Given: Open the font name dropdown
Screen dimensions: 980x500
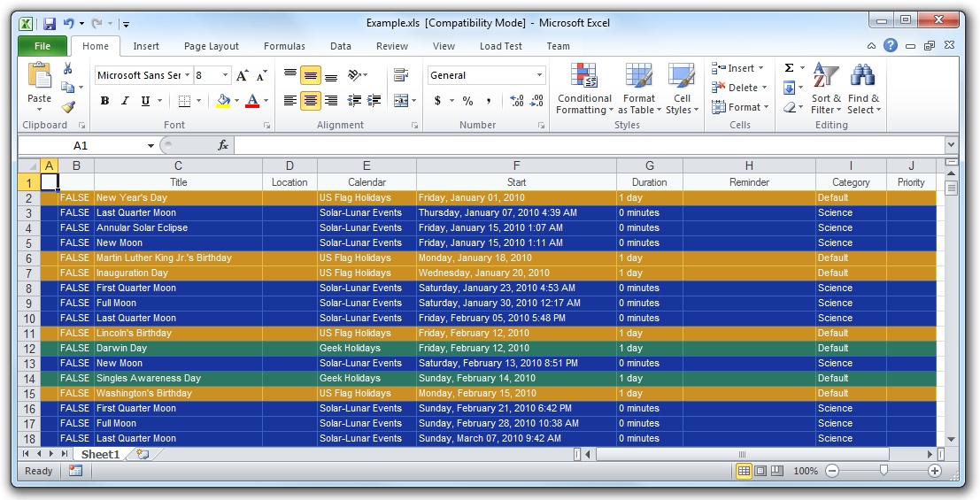Looking at the screenshot, I should [187, 75].
